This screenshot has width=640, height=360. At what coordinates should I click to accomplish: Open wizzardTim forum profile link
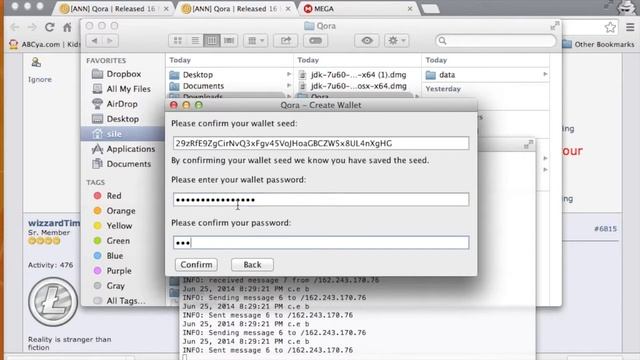point(54,223)
